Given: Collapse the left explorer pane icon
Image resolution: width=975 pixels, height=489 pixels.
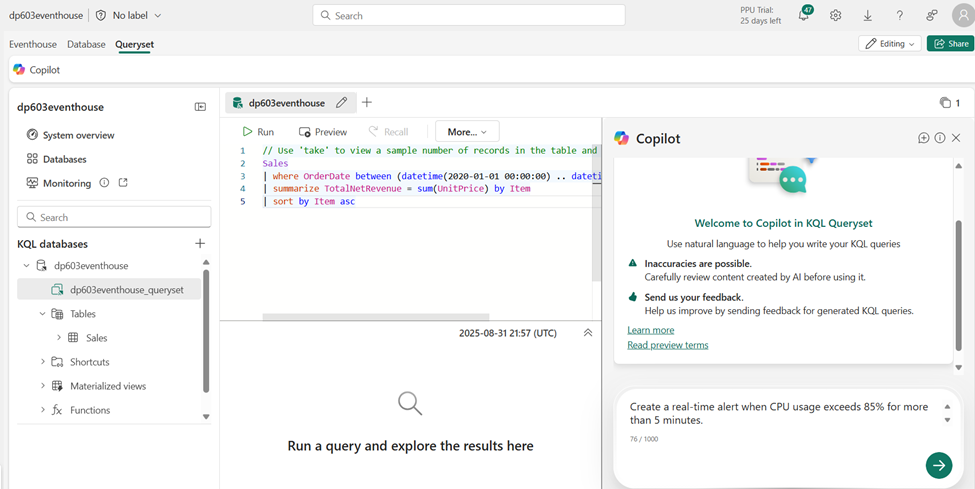Looking at the screenshot, I should pos(200,107).
